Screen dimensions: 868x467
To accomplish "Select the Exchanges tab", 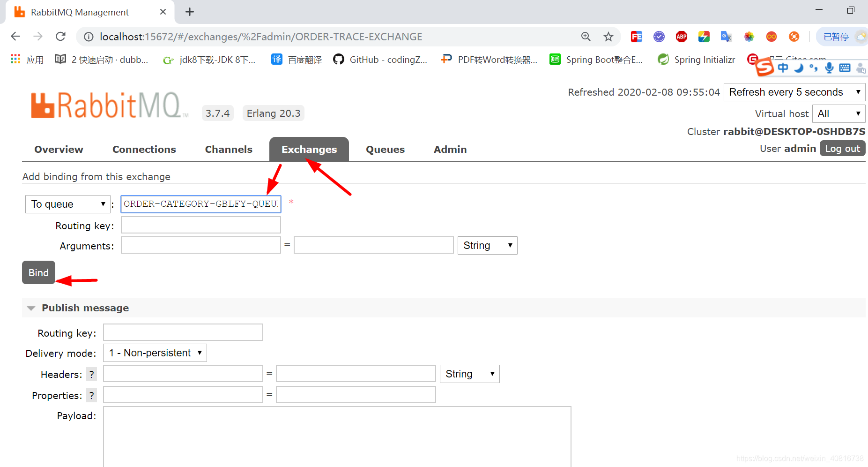I will tap(309, 149).
